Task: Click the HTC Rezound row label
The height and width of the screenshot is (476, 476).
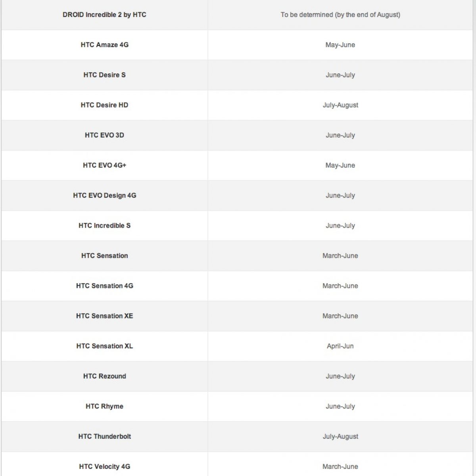Action: (104, 376)
